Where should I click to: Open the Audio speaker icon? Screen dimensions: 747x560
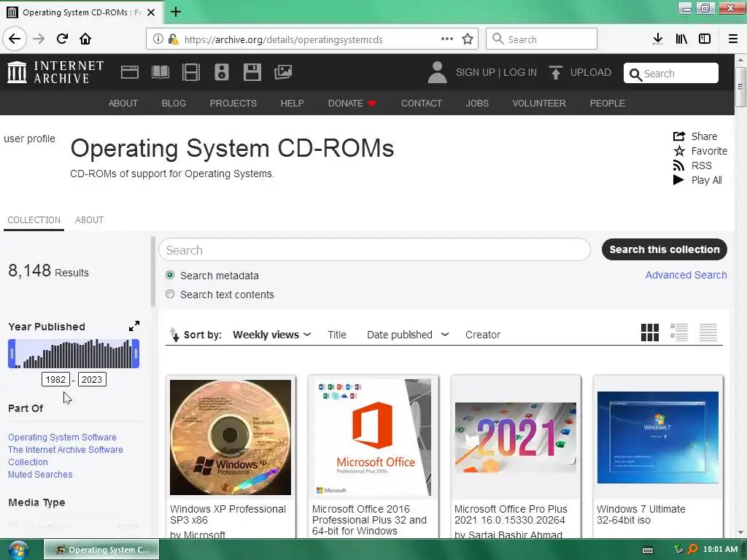pyautogui.click(x=222, y=72)
